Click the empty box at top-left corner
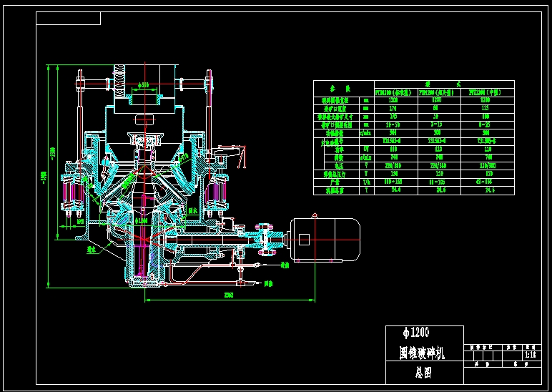 (69, 19)
